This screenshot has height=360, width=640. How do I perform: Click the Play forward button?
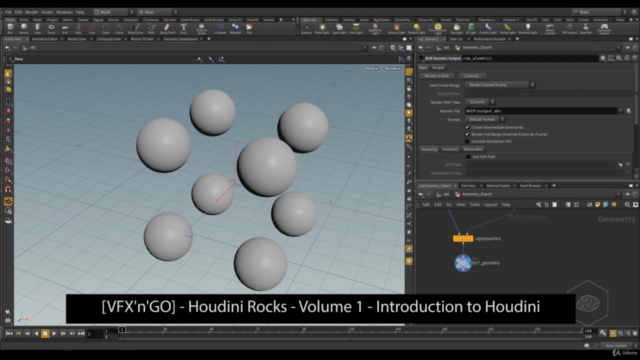click(54, 333)
